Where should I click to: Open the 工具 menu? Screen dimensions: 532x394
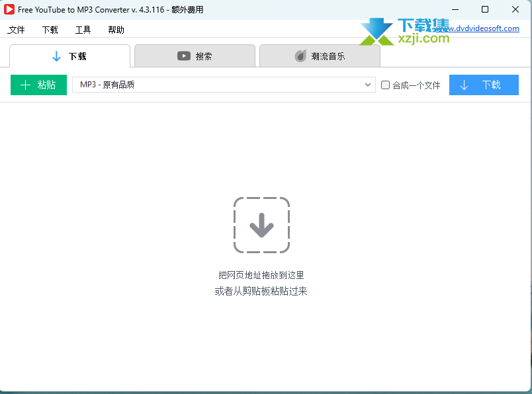pyautogui.click(x=83, y=30)
